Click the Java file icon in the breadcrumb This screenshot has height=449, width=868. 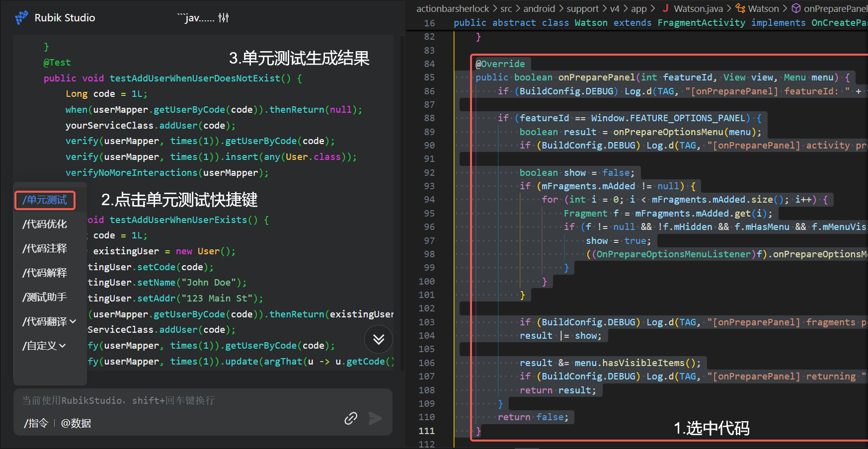(665, 8)
